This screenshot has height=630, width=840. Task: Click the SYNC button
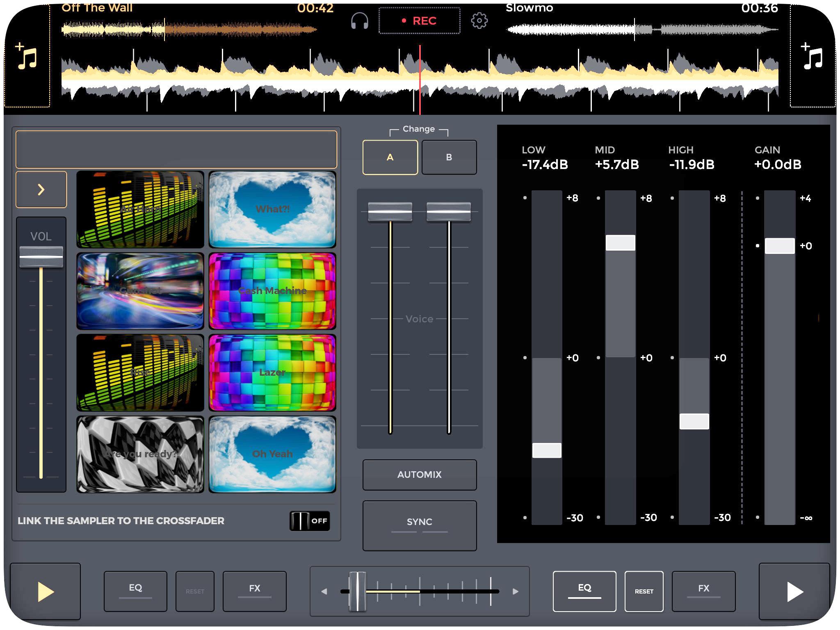419,525
